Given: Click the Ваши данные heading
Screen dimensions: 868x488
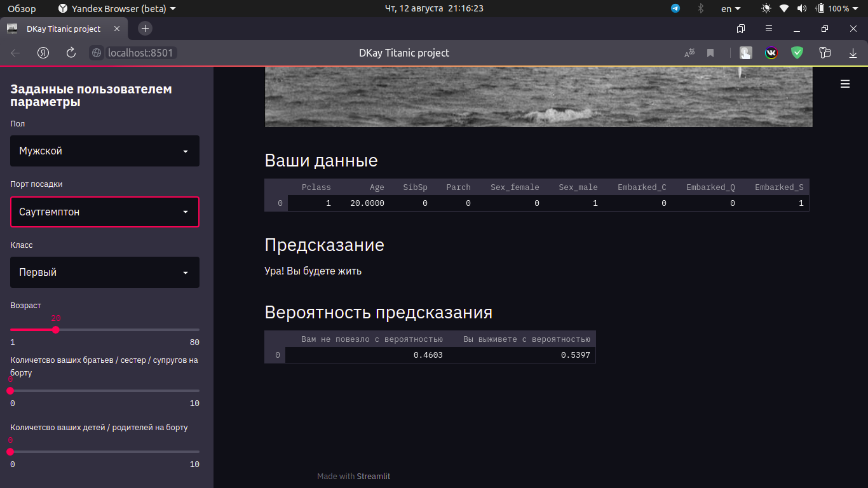Looking at the screenshot, I should (322, 161).
